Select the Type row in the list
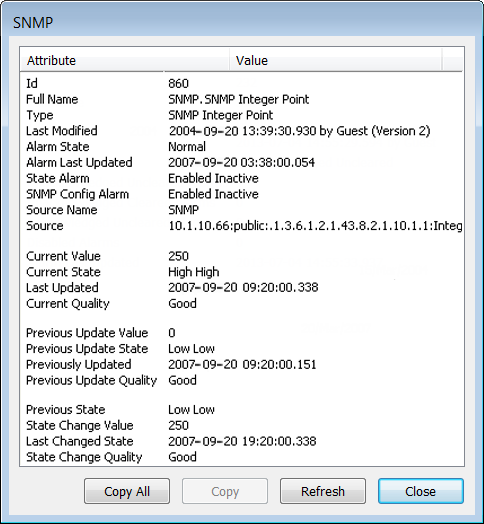 241,115
